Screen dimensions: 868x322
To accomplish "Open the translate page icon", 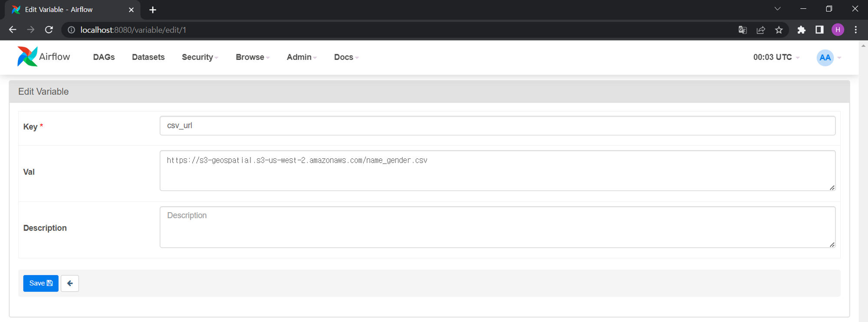I will pos(743,30).
